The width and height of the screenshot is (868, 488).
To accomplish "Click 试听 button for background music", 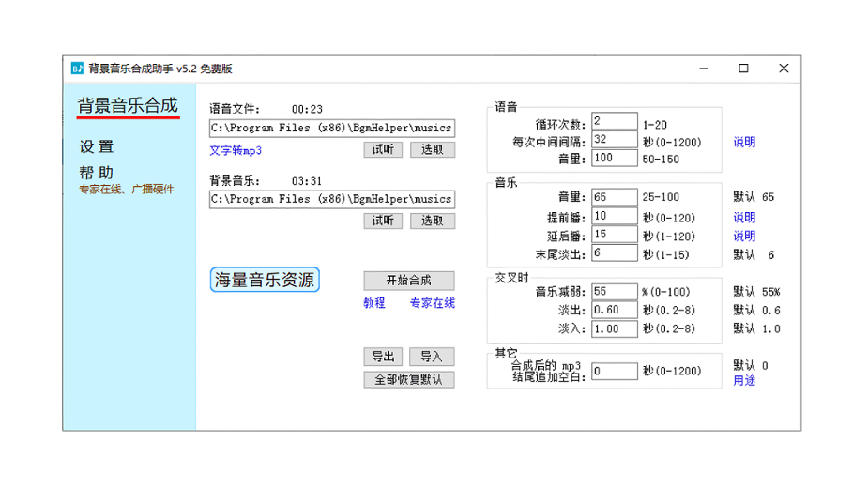I will tap(383, 221).
